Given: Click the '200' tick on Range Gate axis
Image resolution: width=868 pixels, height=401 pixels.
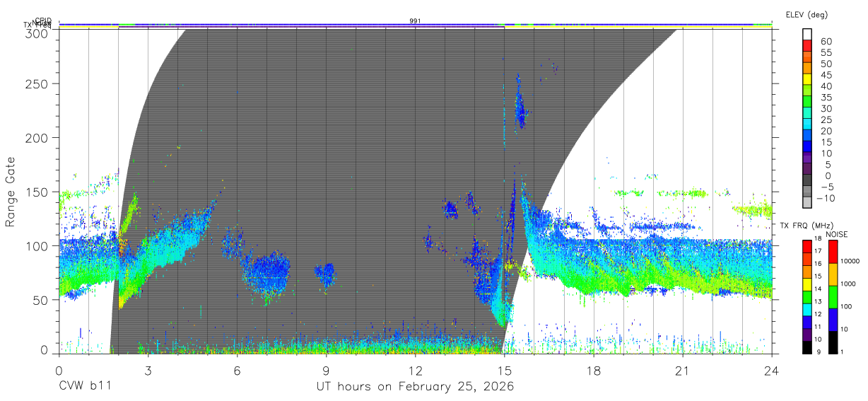Looking at the screenshot, I should click(x=35, y=137).
